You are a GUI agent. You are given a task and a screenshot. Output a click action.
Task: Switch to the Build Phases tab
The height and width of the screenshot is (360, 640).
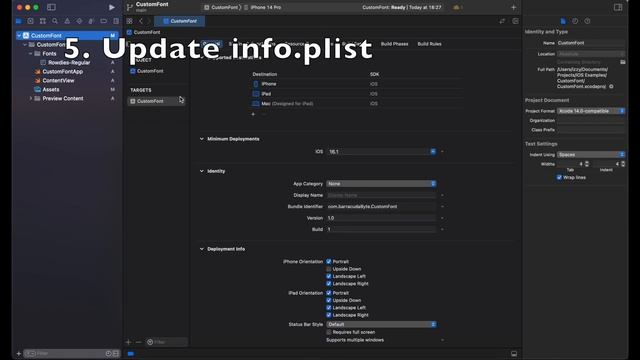pyautogui.click(x=394, y=44)
